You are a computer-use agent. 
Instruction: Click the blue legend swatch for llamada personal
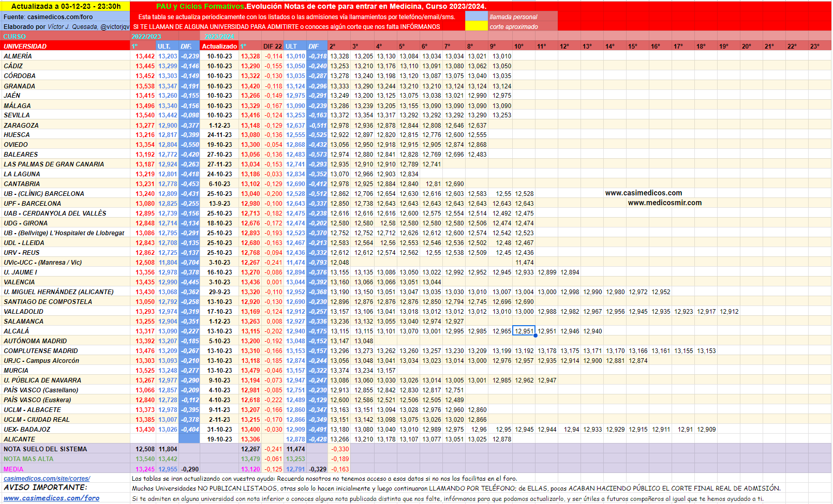pos(477,17)
